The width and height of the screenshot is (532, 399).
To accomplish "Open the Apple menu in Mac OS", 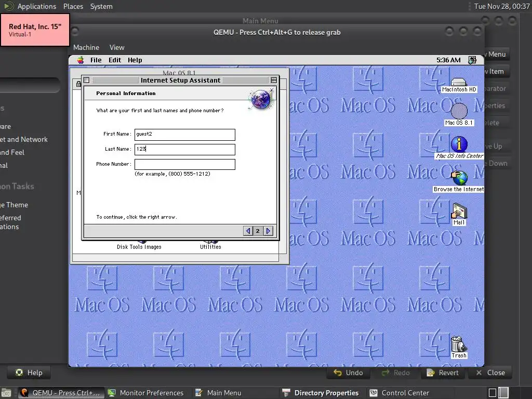I will point(81,60).
